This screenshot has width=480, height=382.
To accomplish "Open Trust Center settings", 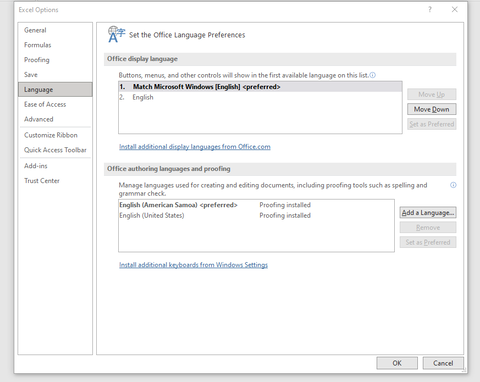I will 55,181.
